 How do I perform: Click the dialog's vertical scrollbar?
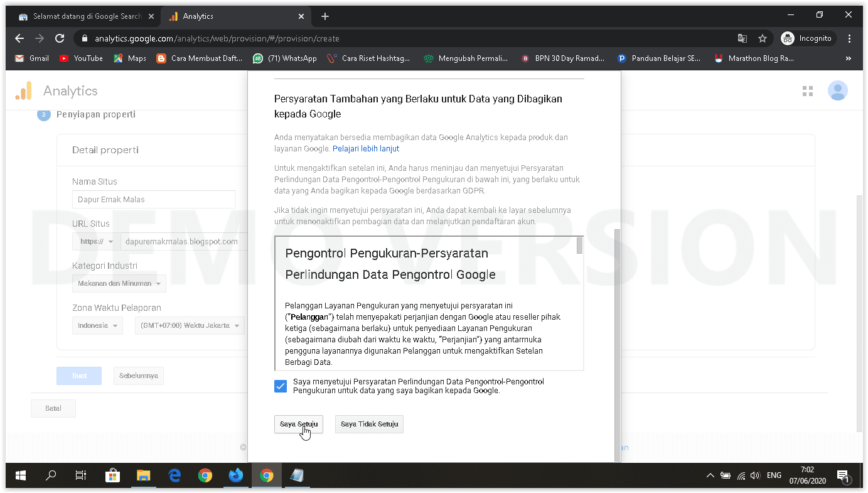[616, 344]
